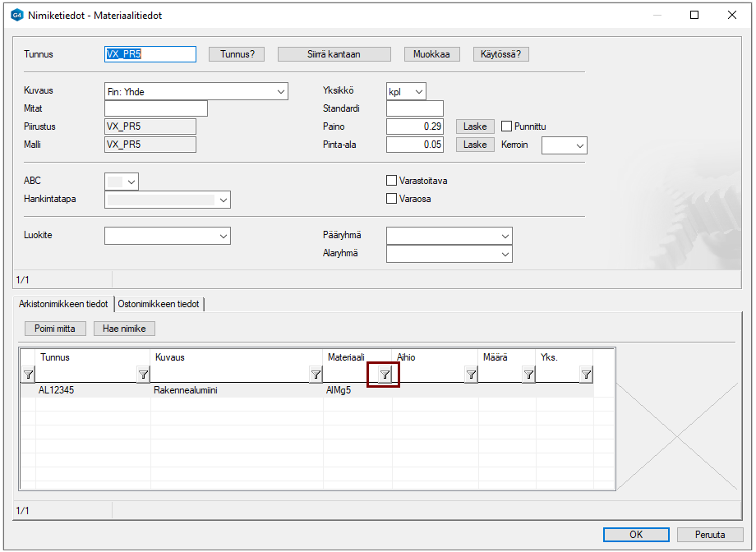756x552 pixels.
Task: Click the leftmost row-selector filter icon
Action: click(x=28, y=375)
